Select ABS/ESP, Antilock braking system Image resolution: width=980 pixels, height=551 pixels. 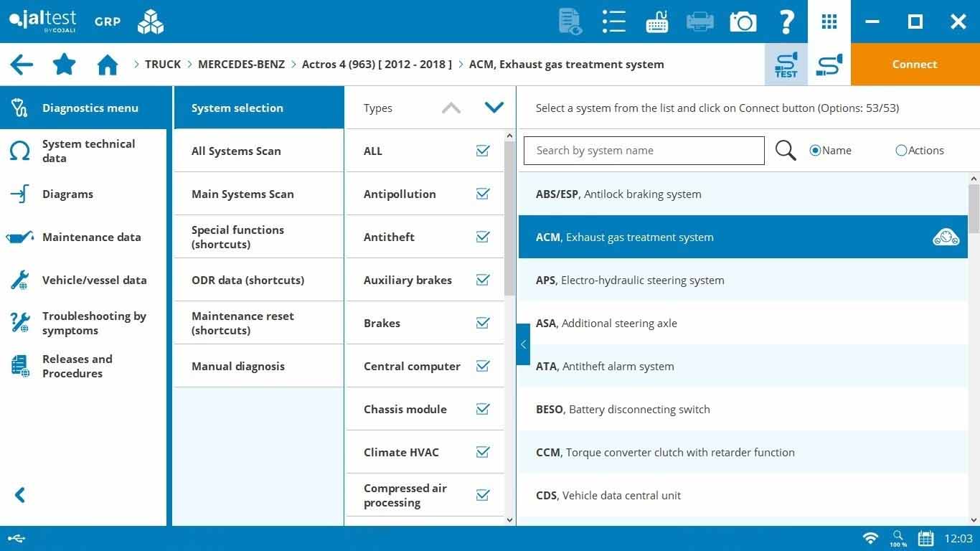(x=743, y=194)
